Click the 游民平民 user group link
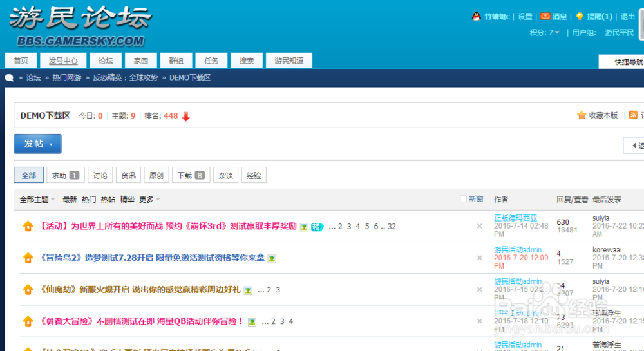 coord(620,32)
